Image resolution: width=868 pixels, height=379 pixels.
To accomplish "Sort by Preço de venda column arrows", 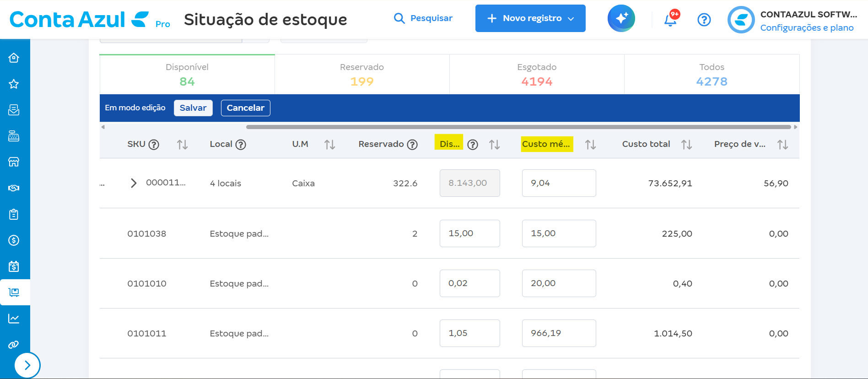I will (x=783, y=145).
